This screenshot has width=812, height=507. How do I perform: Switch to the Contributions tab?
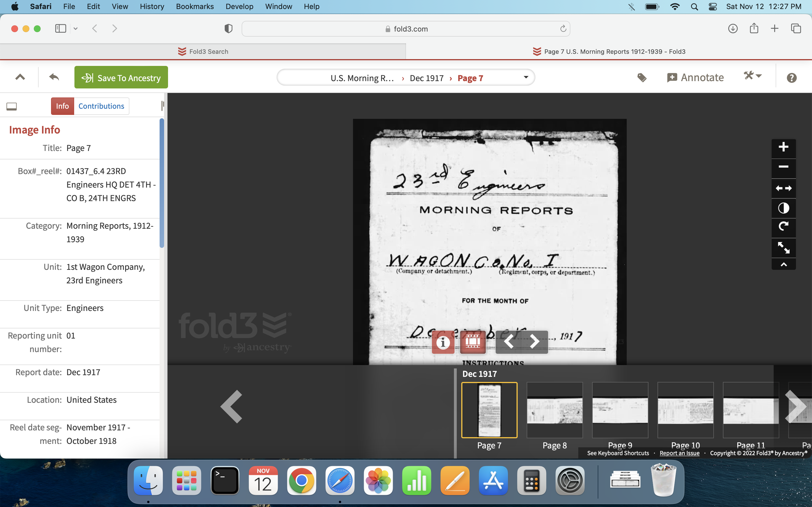[x=101, y=106]
